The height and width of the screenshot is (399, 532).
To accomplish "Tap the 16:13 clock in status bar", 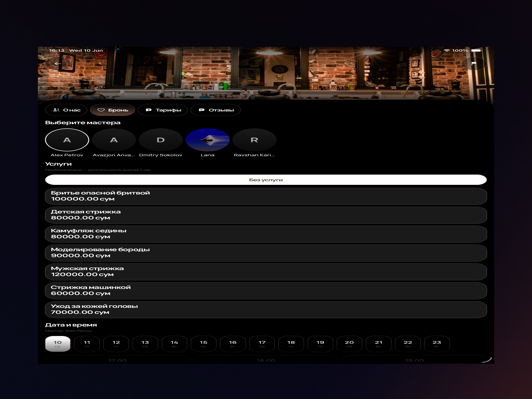I will [x=57, y=50].
